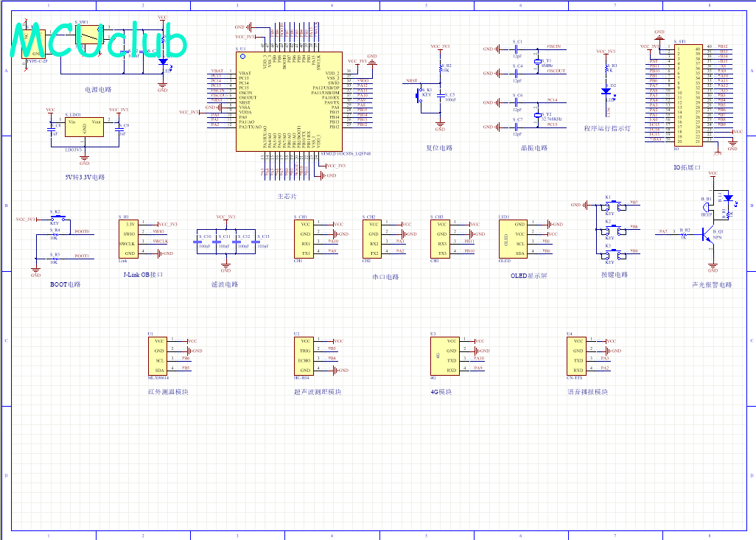The width and height of the screenshot is (756, 540).
Task: Click the '5V转3.3V电路' section label
Action: tap(85, 177)
